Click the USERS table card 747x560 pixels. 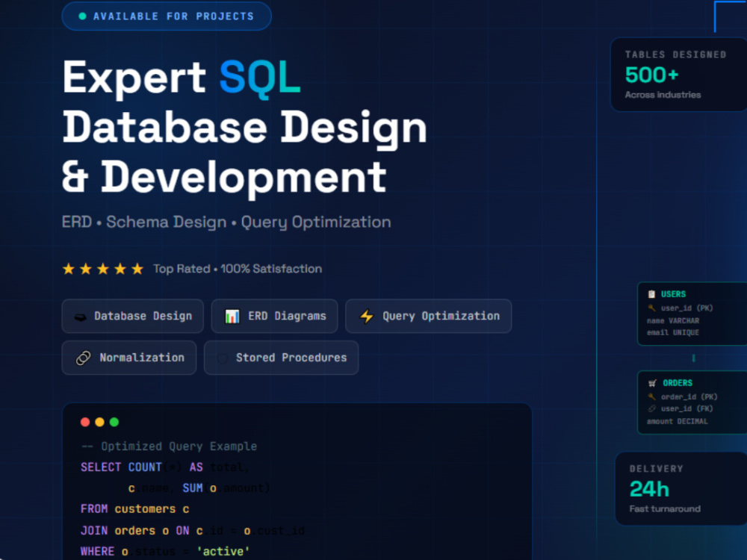692,314
